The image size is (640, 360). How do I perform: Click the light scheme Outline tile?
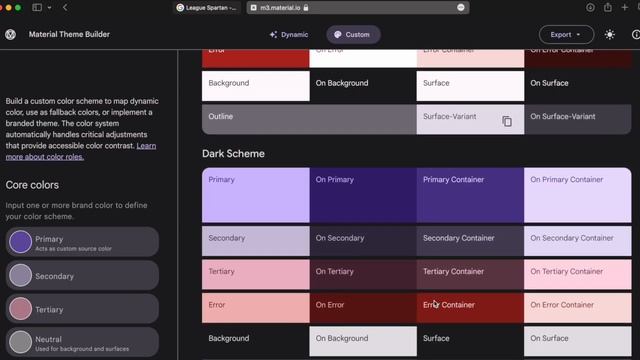point(309,119)
